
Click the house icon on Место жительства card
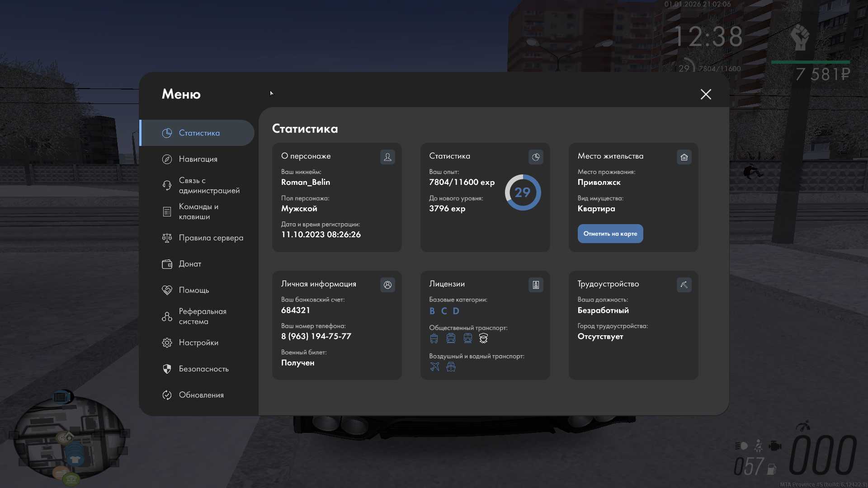684,157
